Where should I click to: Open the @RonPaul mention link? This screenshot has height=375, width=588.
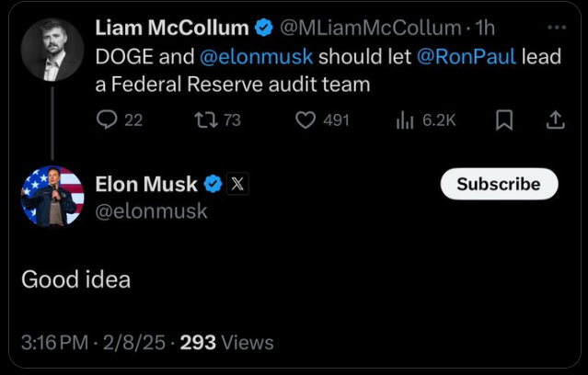[465, 56]
